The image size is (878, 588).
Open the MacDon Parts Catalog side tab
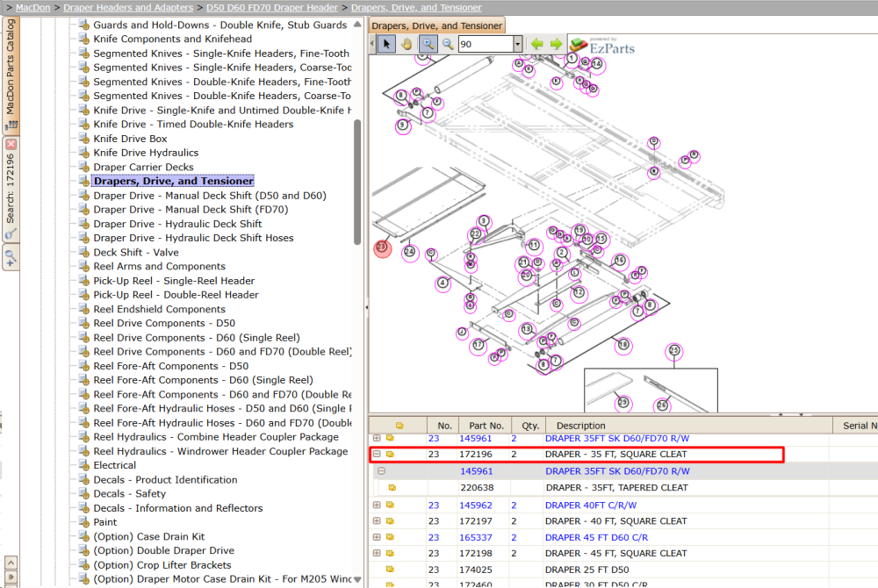[11, 75]
